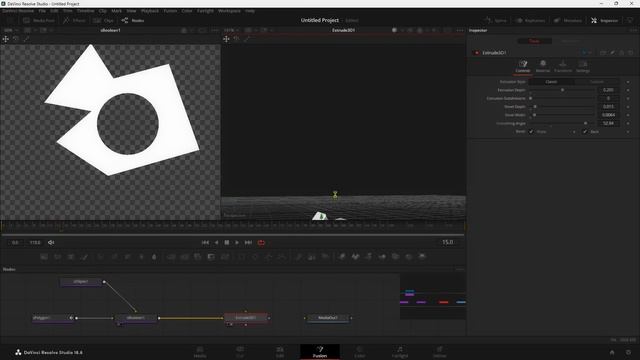
Task: Add a Camera 3D node from toolbar
Action: (396, 257)
